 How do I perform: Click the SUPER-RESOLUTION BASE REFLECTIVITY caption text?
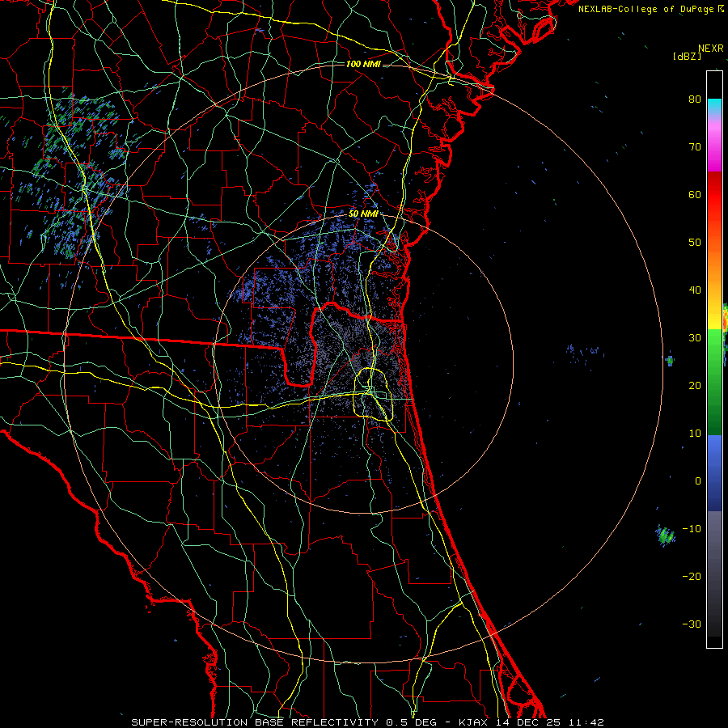[255, 722]
